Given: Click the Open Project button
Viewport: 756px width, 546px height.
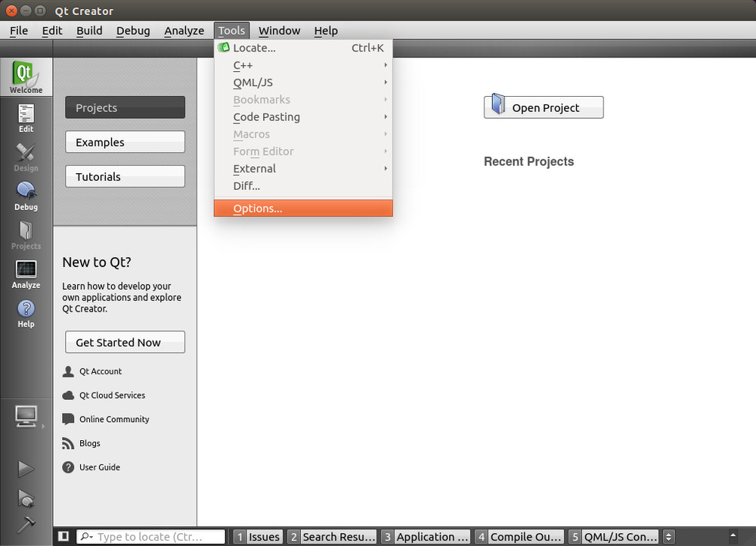Looking at the screenshot, I should point(544,107).
